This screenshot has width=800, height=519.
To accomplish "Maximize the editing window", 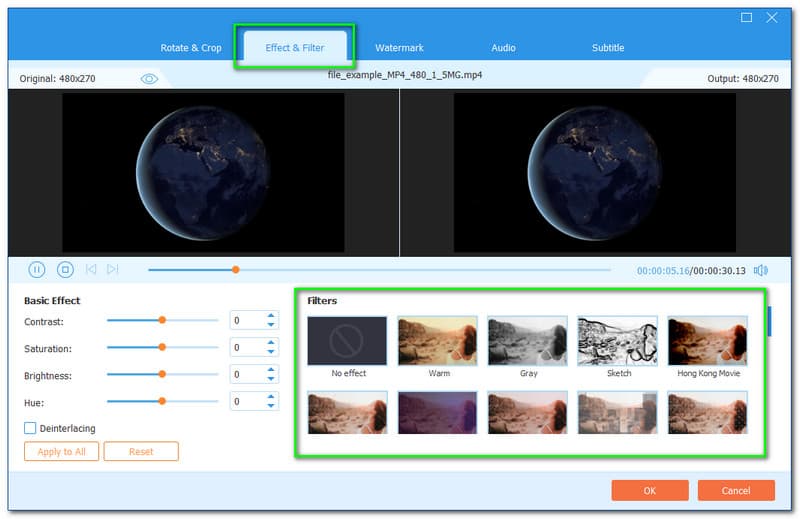I will point(746,17).
